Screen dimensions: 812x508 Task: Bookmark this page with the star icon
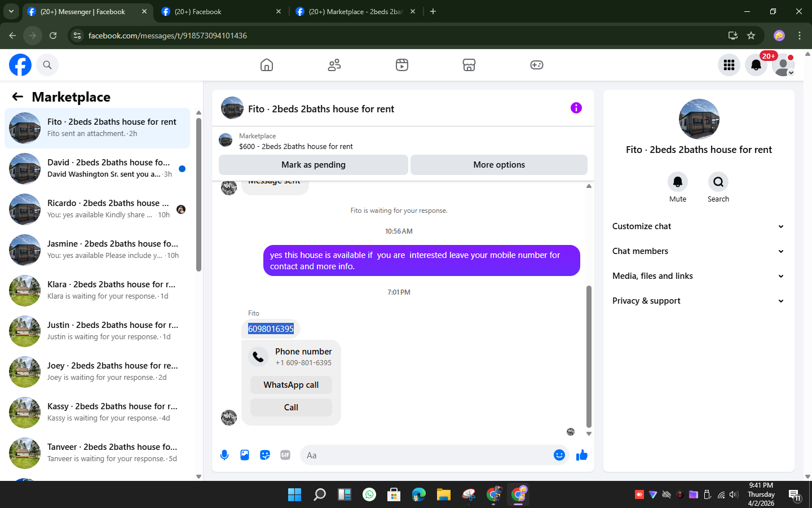[x=751, y=36]
